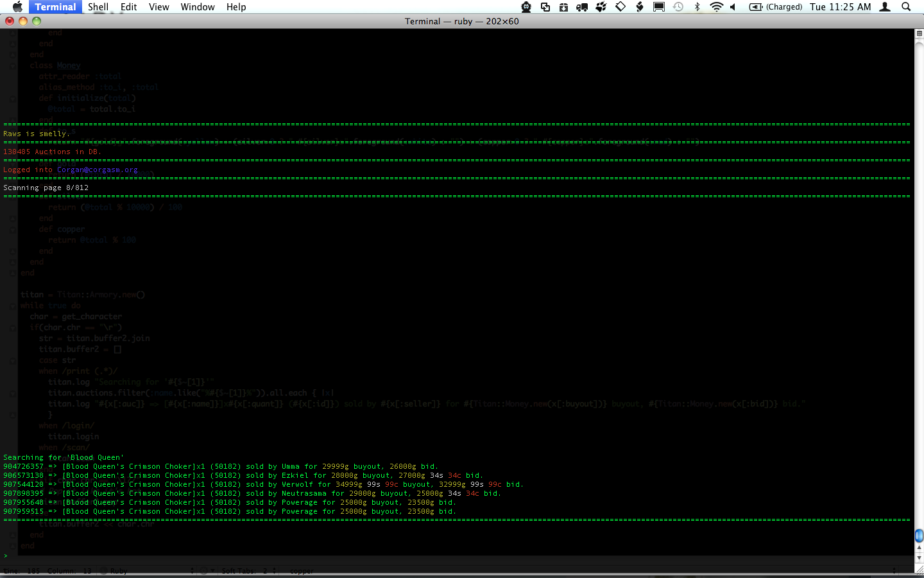
Task: Click the split pane button above scrollbar
Action: tap(919, 33)
